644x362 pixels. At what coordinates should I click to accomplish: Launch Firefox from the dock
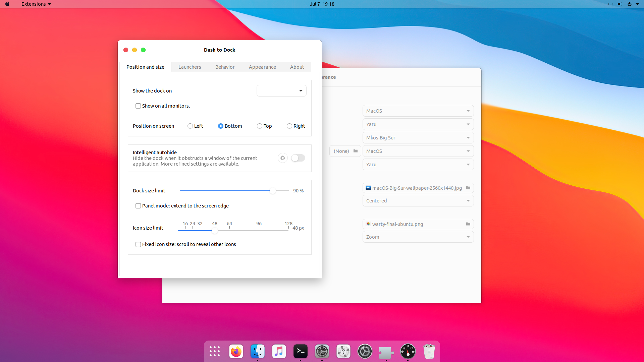click(x=236, y=351)
